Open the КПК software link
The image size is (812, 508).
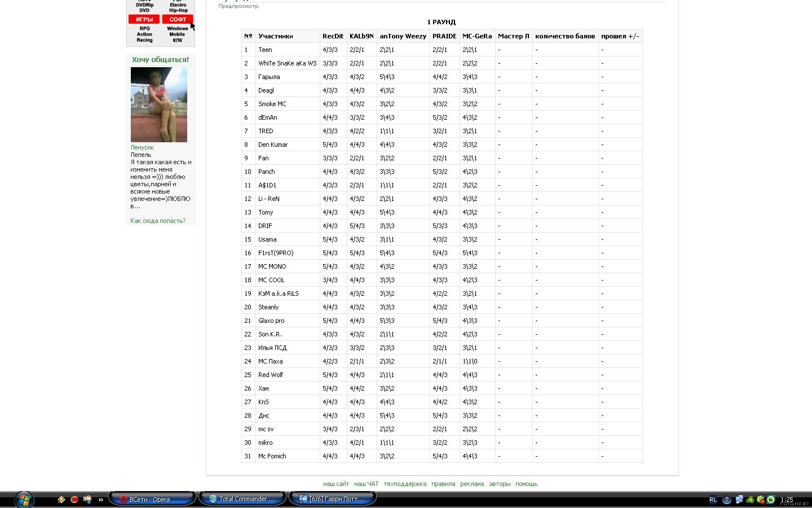(178, 40)
